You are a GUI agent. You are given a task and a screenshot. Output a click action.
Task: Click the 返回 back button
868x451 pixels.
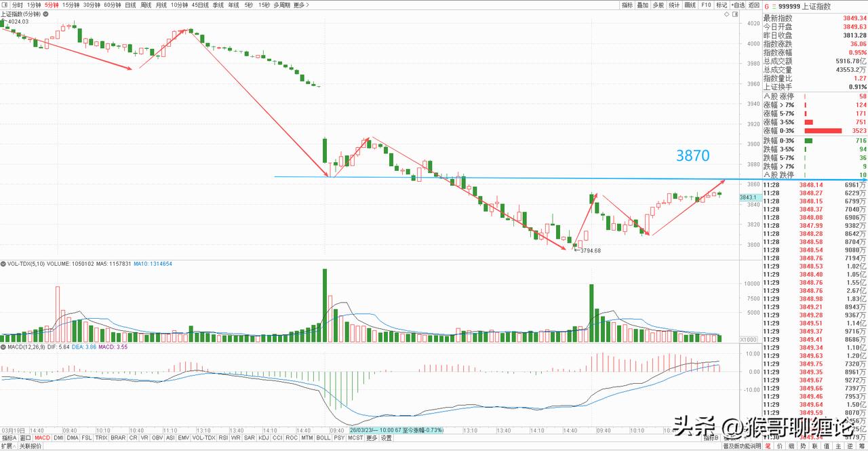754,5
